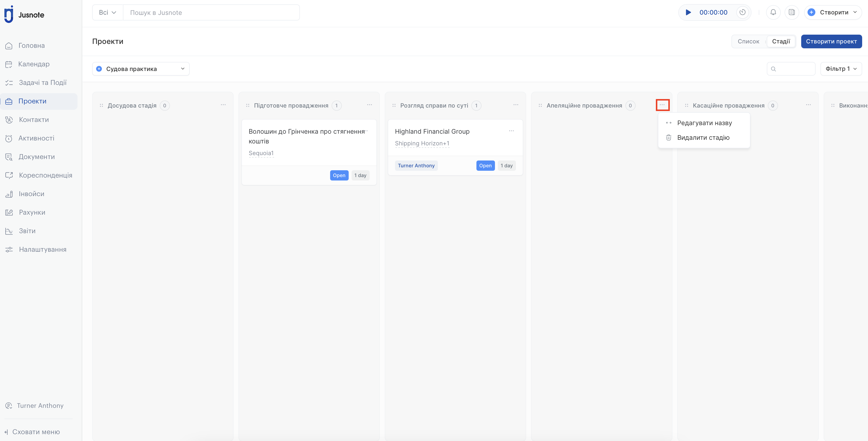
Task: Open the Створити dropdown
Action: click(x=833, y=12)
